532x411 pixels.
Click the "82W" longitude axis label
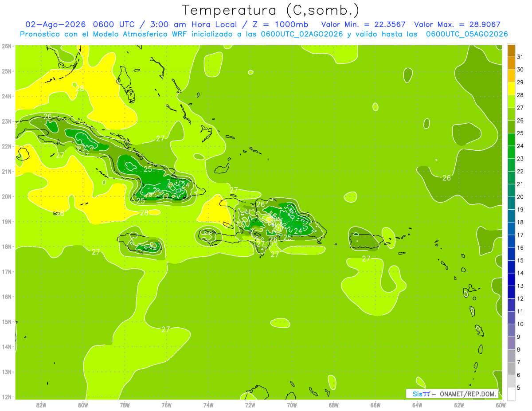[41, 405]
